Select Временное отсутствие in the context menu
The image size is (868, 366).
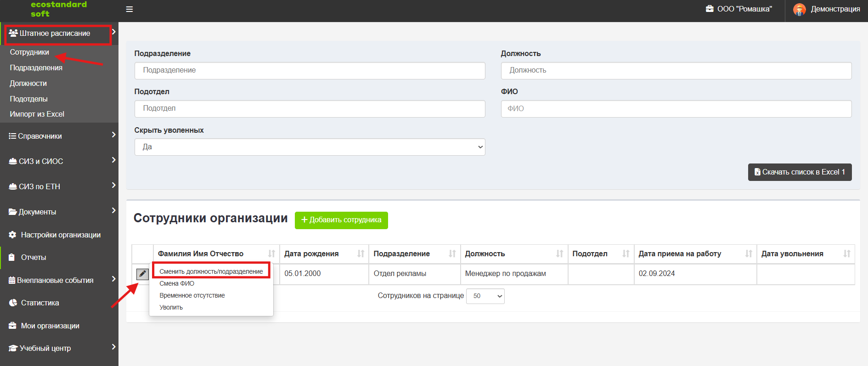pos(192,295)
